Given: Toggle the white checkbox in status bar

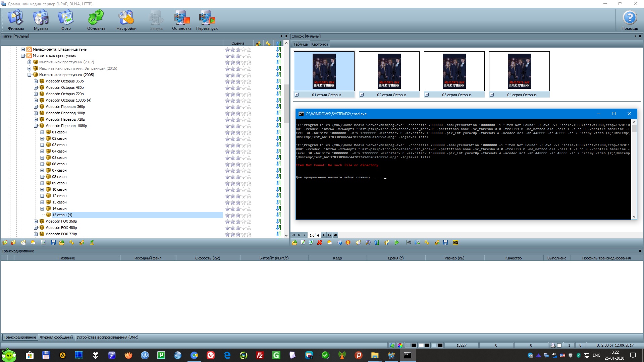Looking at the screenshot, I should tap(559, 345).
